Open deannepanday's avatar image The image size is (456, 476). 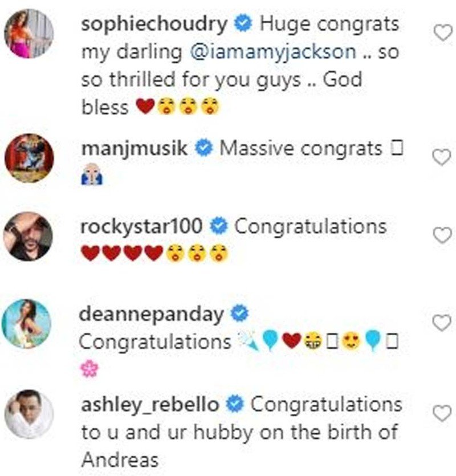28,323
